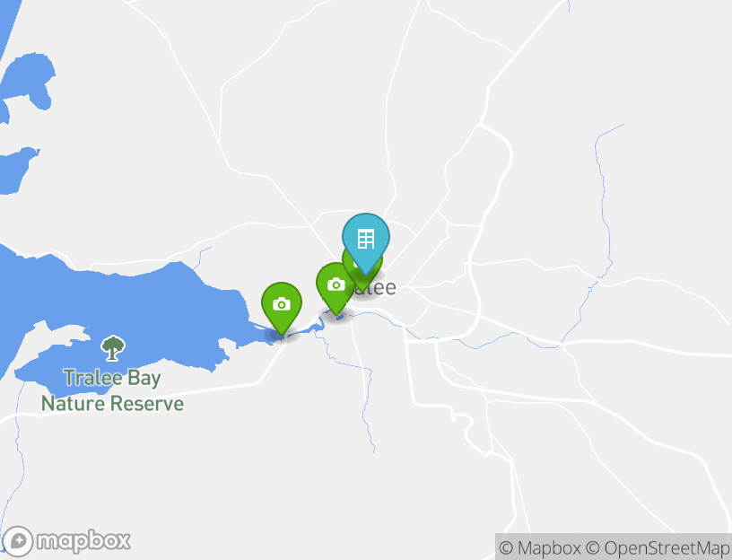This screenshot has height=560, width=732.
Task: Click the white building glyph inside blue pin
Action: click(365, 239)
